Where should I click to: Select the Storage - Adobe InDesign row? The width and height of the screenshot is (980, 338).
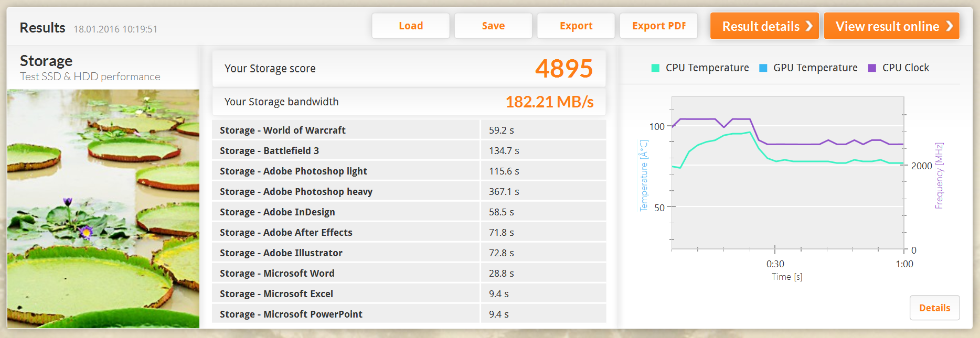[409, 212]
